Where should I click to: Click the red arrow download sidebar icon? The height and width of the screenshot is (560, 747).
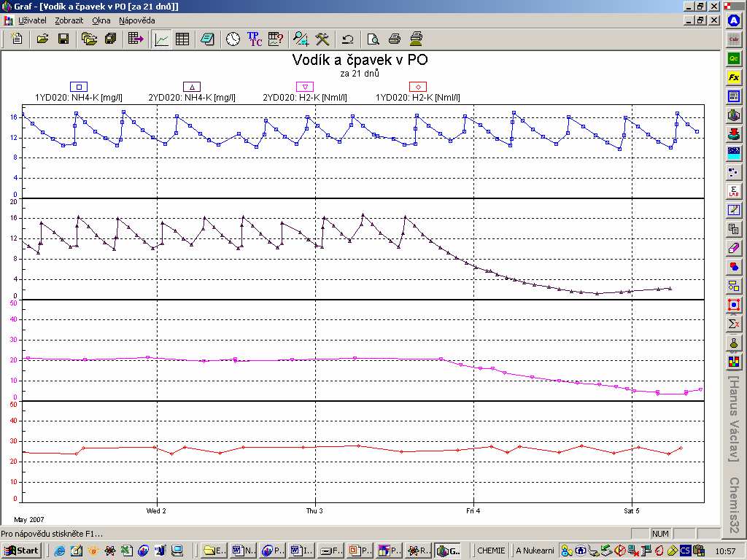point(734,134)
